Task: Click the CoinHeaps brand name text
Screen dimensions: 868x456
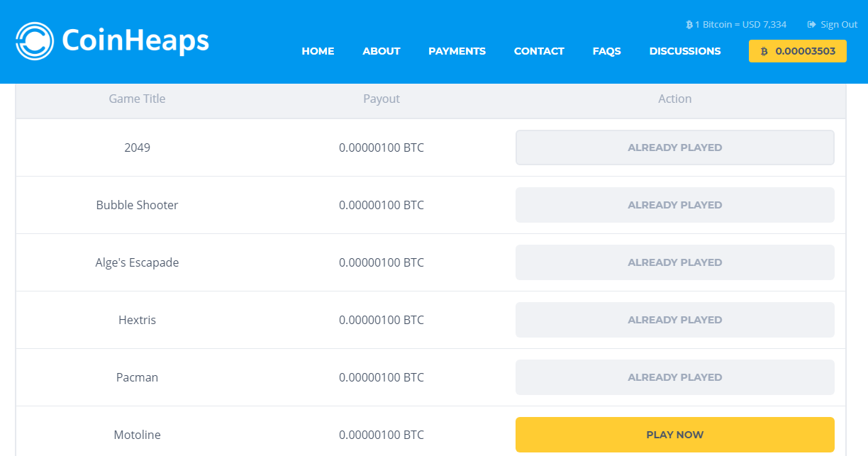Action: (x=135, y=40)
